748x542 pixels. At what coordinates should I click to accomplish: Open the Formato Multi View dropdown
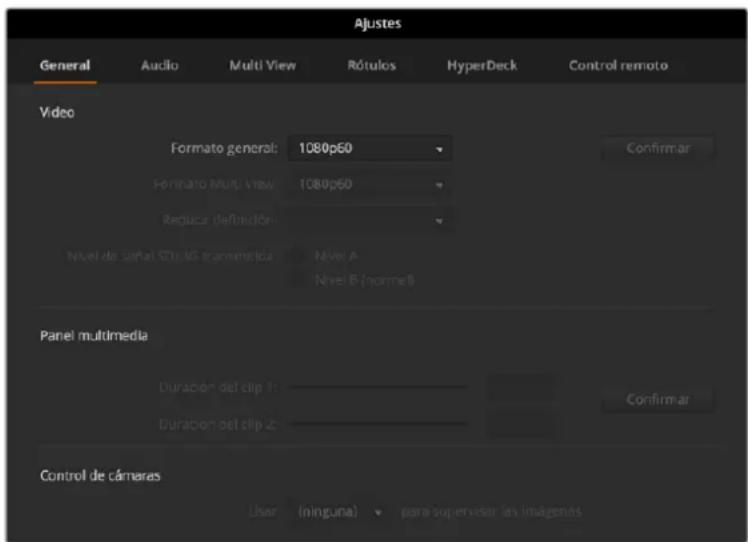pyautogui.click(x=369, y=184)
